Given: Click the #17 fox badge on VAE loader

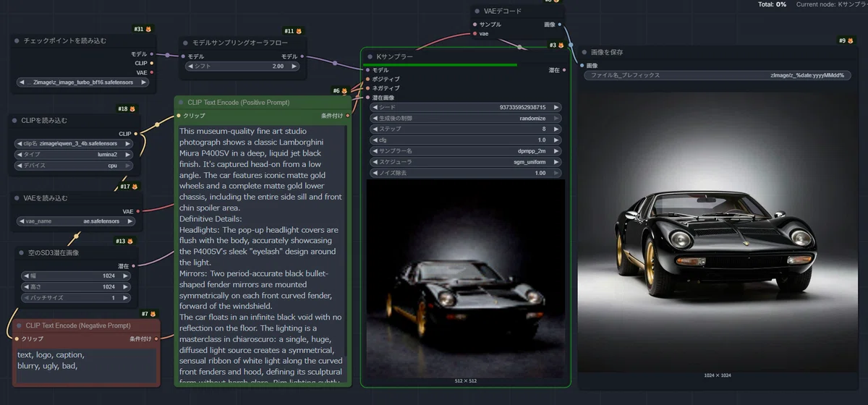Looking at the screenshot, I should click(x=129, y=187).
